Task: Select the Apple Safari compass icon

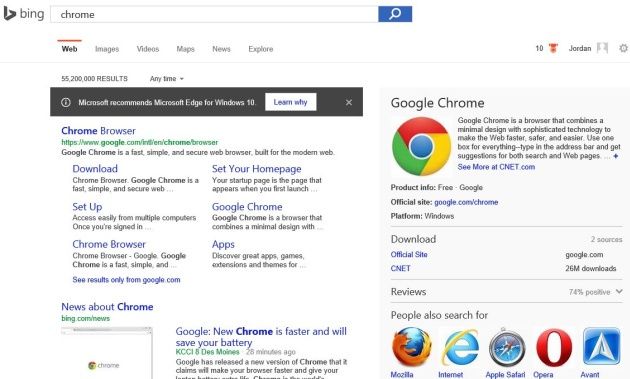Action: click(507, 347)
